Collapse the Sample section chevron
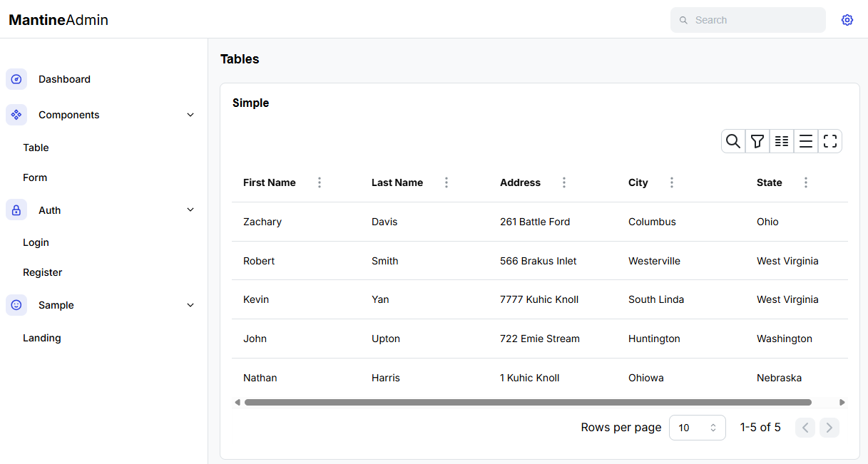Screen dimensions: 868x464 pos(190,305)
